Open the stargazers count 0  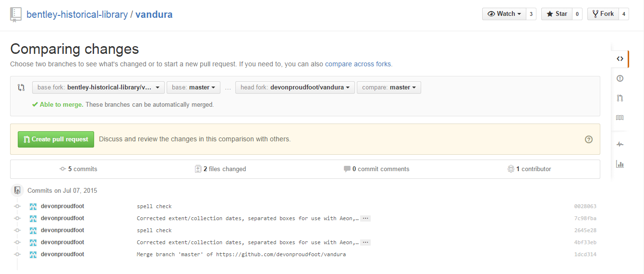coord(577,14)
